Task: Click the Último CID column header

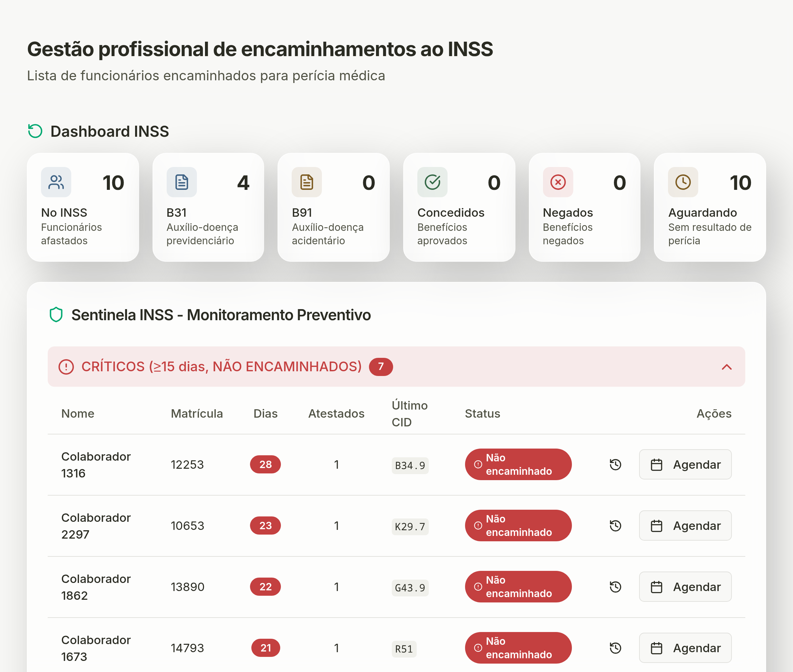Action: coord(410,414)
